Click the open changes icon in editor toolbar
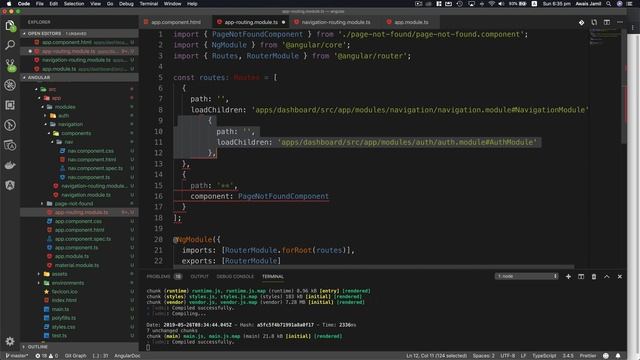 (x=594, y=22)
